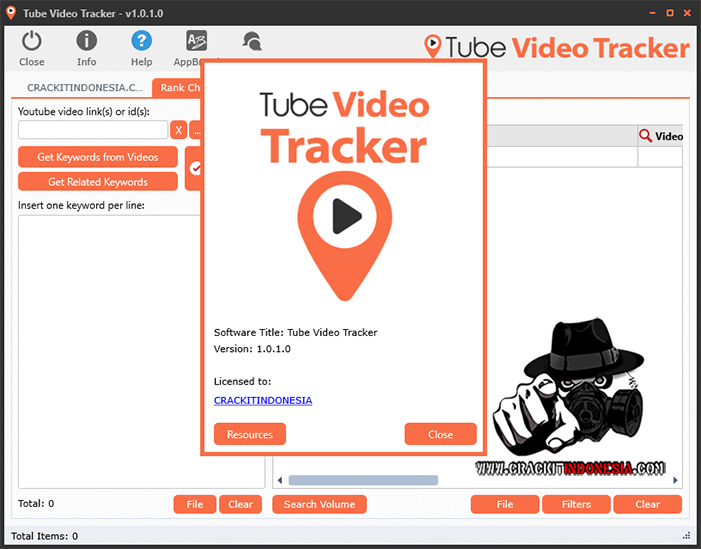
Task: Open the CRACKITINDONESIA license link
Action: [x=263, y=400]
